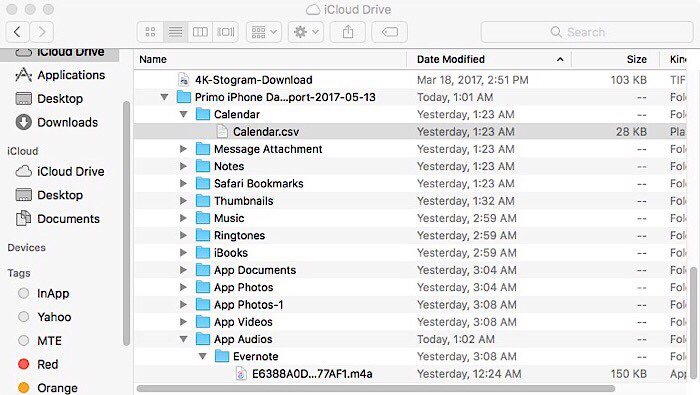Screen dimensions: 700x395
Task: Expand the Safari Bookmarks folder
Action: tap(183, 183)
